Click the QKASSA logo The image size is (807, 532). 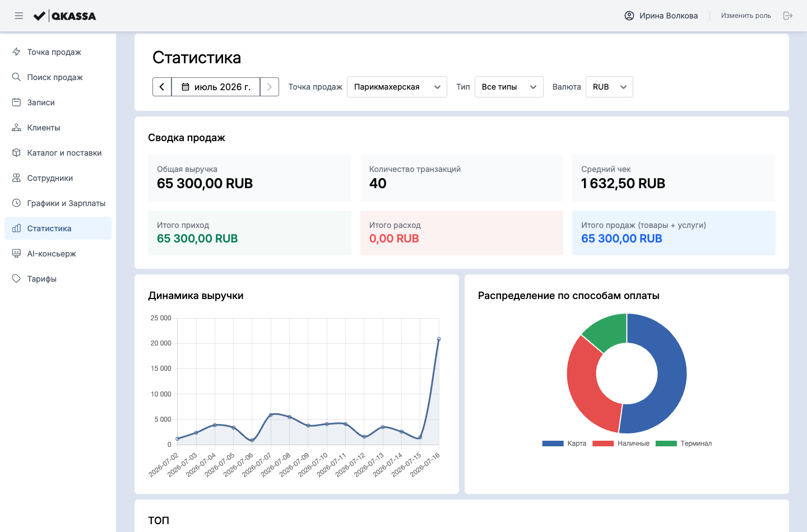(x=64, y=16)
